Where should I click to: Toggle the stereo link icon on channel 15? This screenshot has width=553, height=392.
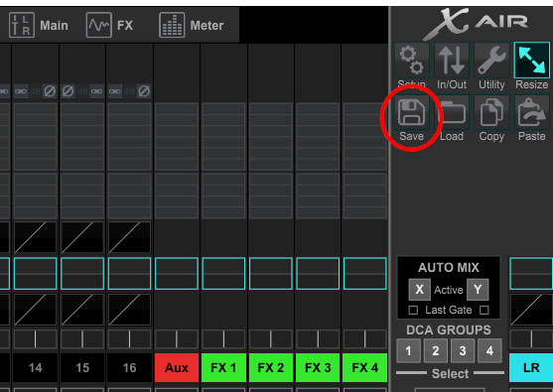(97, 91)
